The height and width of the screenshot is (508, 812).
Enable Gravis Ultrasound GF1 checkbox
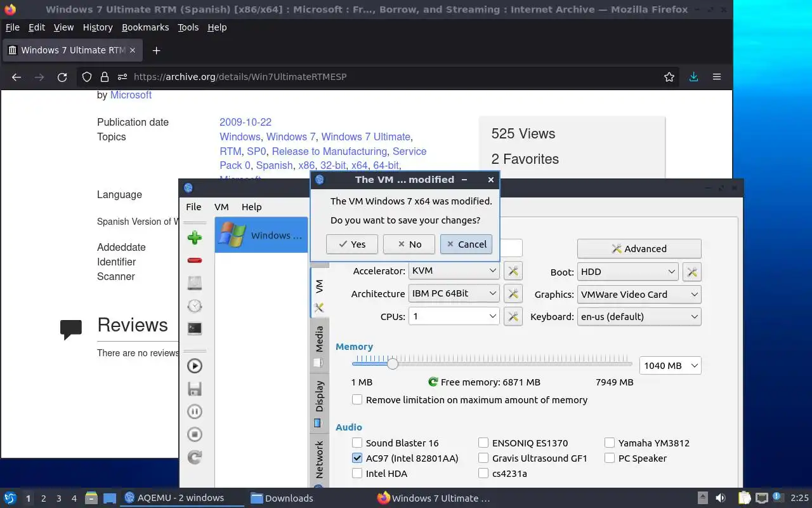pos(483,458)
